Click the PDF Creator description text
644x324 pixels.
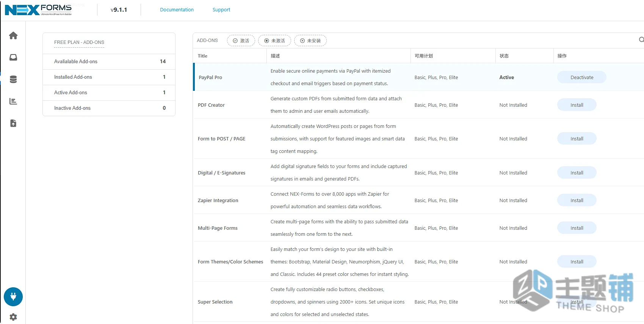(x=336, y=105)
